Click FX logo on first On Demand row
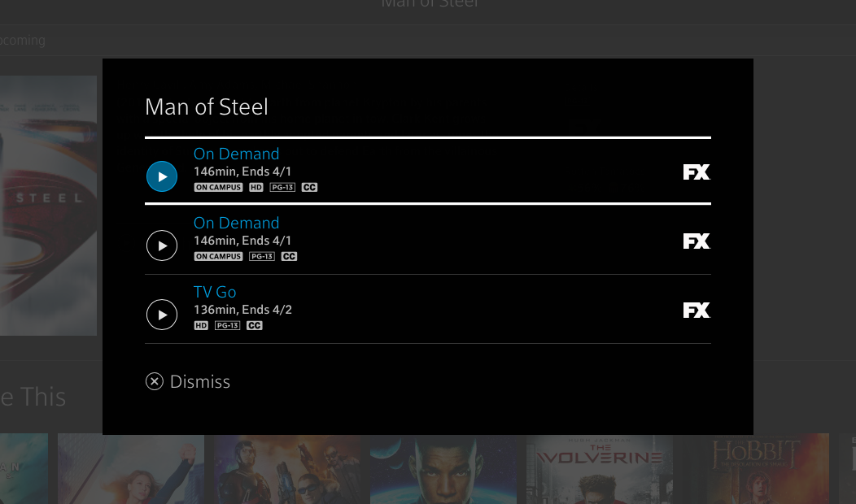856x504 pixels. [x=697, y=172]
